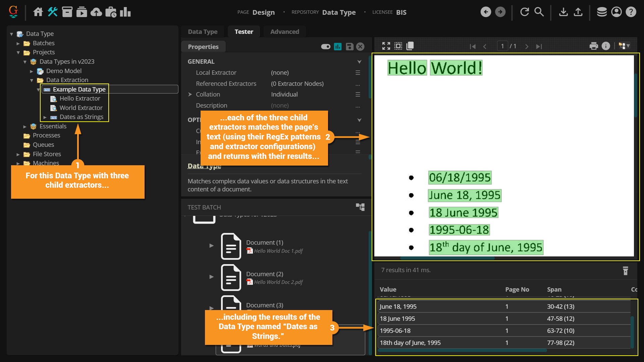644x362 pixels.
Task: Click the refresh icon in top bar
Action: point(524,12)
